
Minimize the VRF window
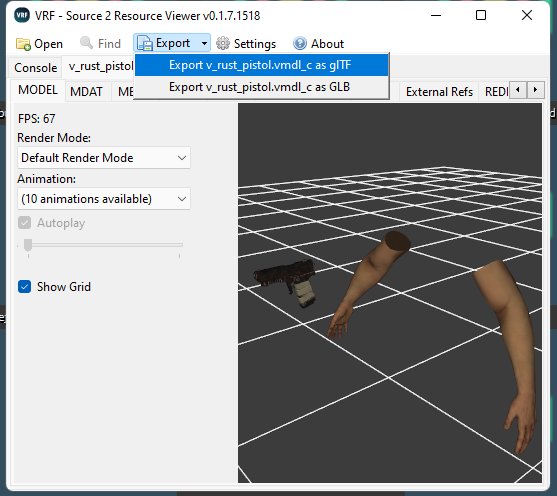coord(436,15)
